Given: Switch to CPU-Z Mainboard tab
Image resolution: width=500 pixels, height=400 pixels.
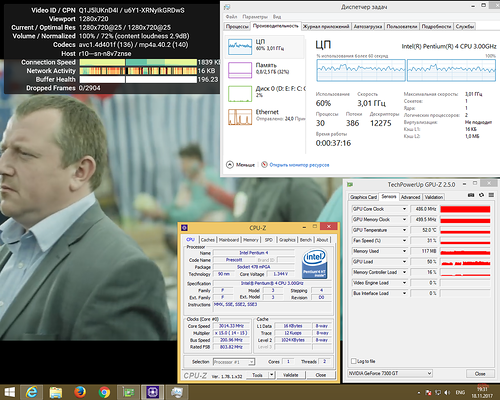Looking at the screenshot, I should [x=229, y=240].
